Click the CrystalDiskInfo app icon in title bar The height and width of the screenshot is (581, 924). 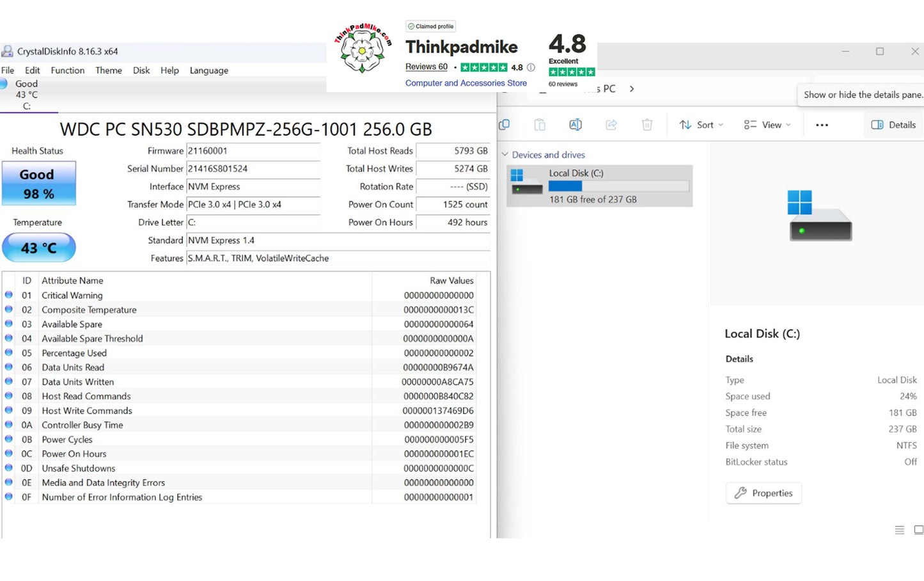tap(7, 51)
